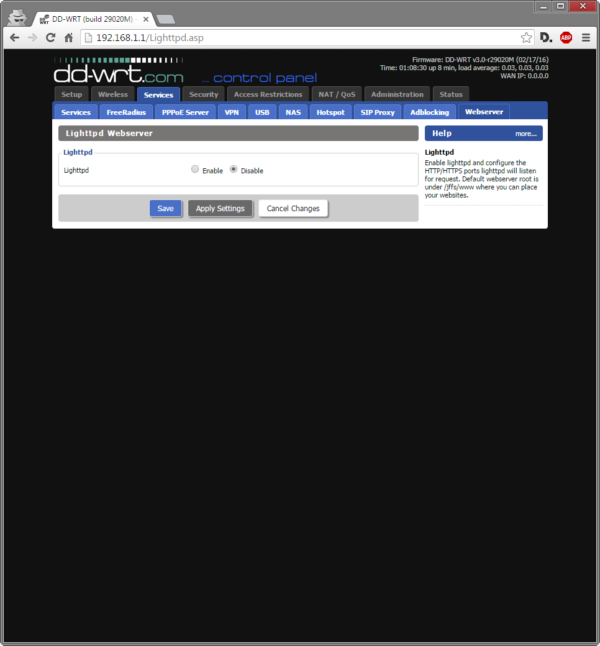Open the Administration main tab

(x=397, y=94)
